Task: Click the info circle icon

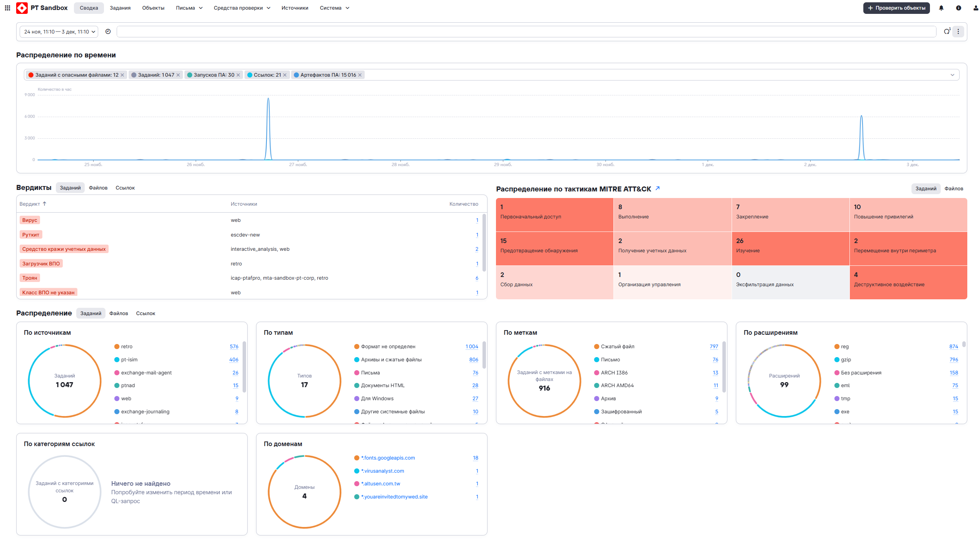Action: click(958, 8)
